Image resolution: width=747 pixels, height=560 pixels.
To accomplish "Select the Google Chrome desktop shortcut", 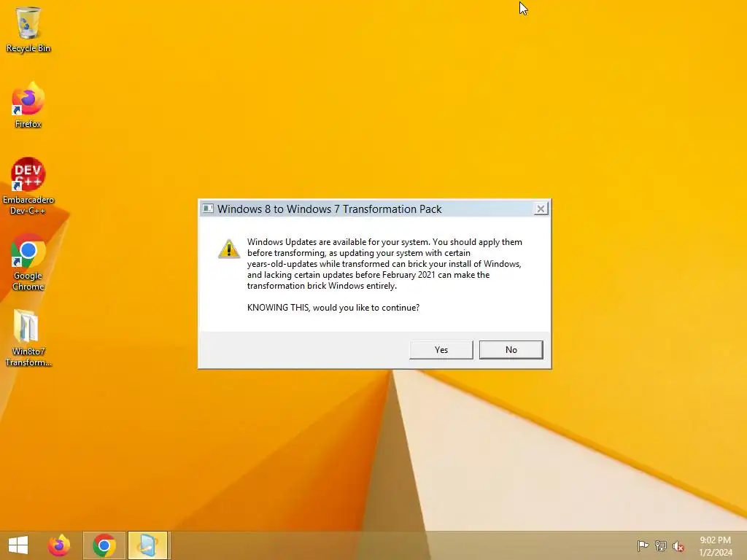I will tap(28, 262).
